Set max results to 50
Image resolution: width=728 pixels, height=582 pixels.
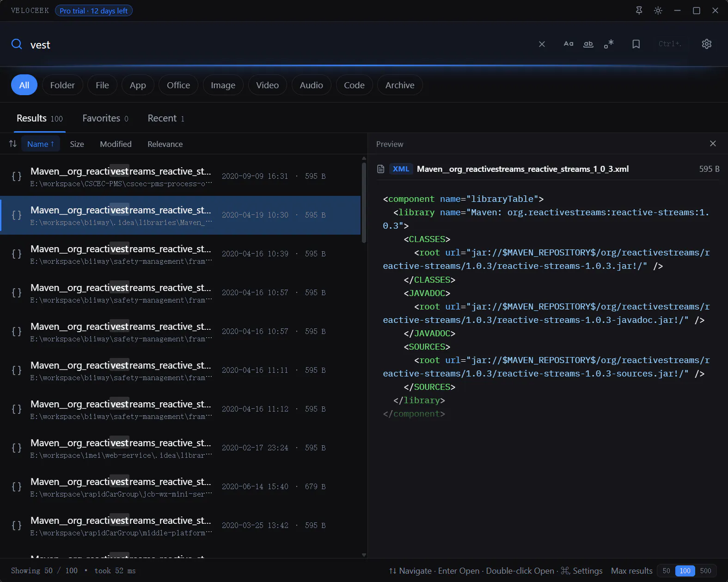tap(666, 571)
